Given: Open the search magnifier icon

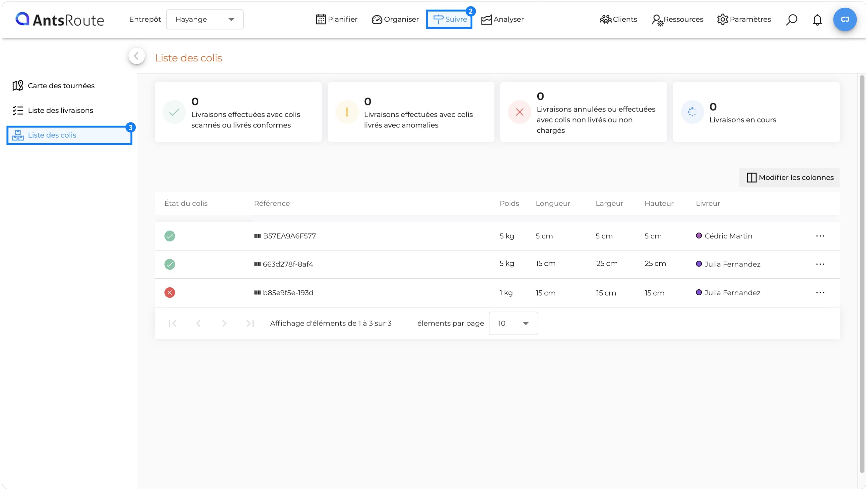Looking at the screenshot, I should (791, 19).
